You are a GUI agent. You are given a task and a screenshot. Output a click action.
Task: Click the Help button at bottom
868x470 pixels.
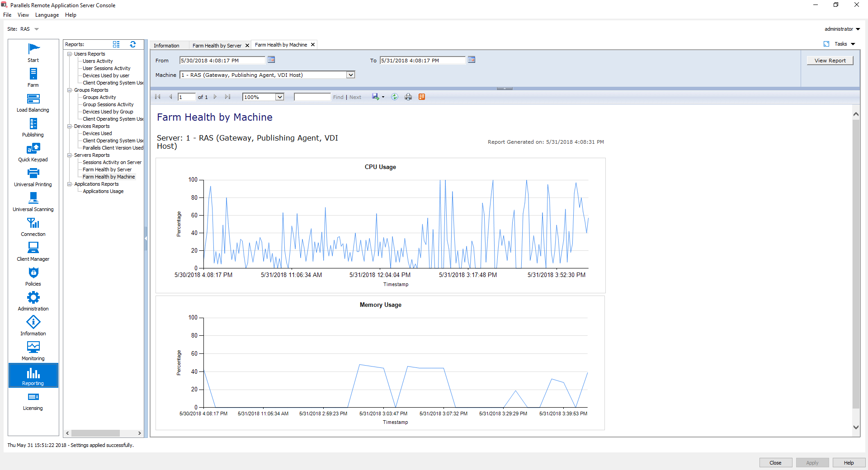[849, 463]
